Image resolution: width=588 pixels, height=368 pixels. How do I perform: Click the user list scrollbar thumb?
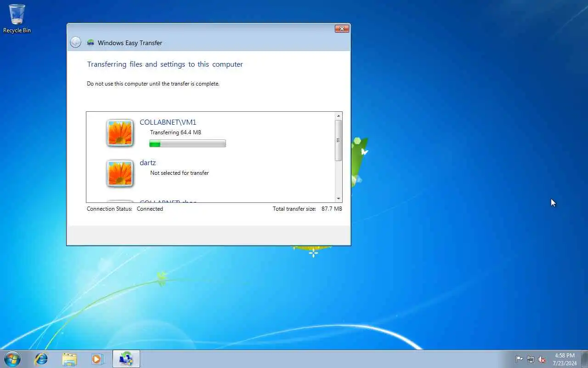339,140
